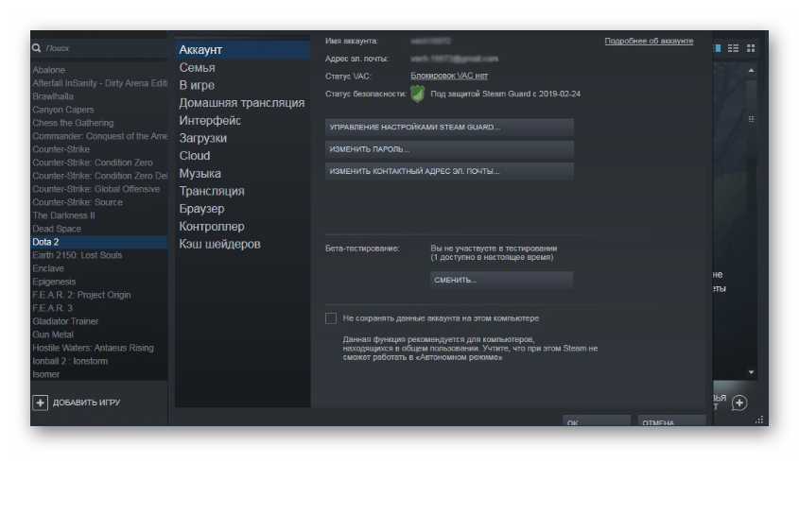Select the Интерфейс settings category
799x532 pixels.
pos(210,121)
